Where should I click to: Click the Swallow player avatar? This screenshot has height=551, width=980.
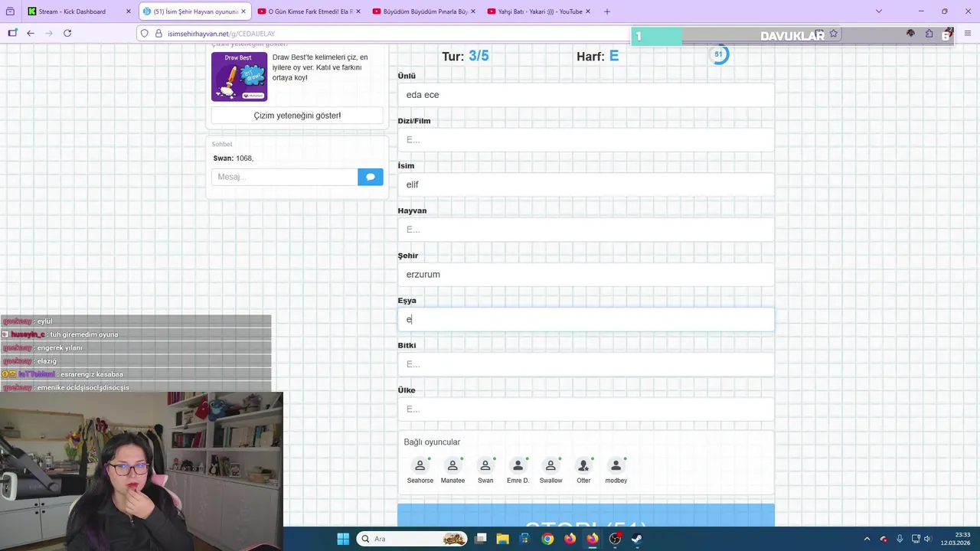click(550, 465)
